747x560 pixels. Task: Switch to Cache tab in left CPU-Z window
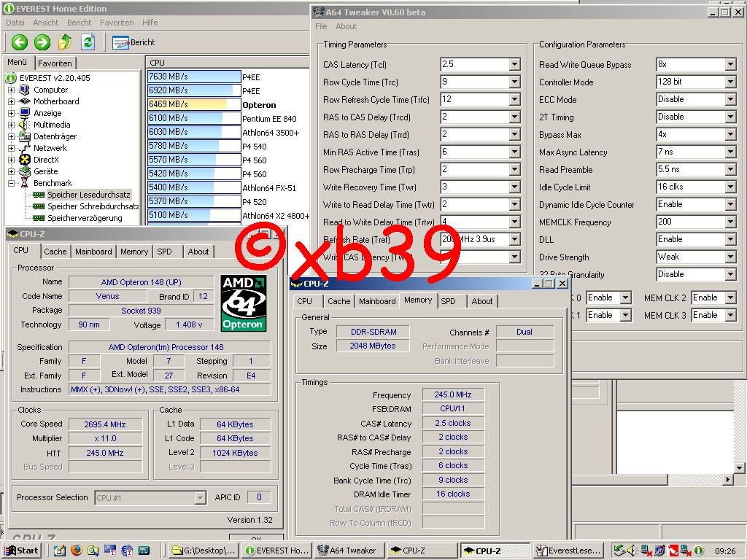pyautogui.click(x=55, y=252)
